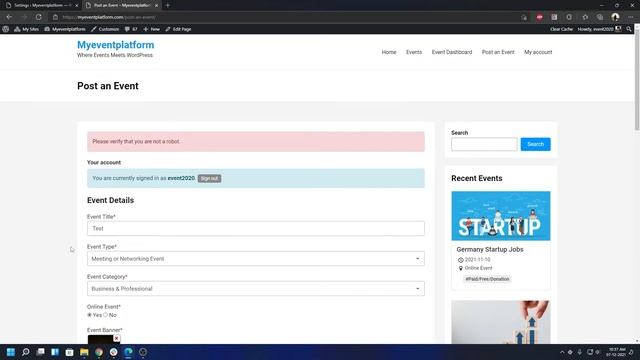Click the Sign out button

(x=209, y=178)
